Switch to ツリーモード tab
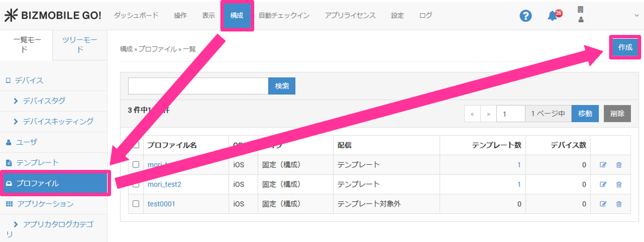644x242 pixels. point(80,45)
